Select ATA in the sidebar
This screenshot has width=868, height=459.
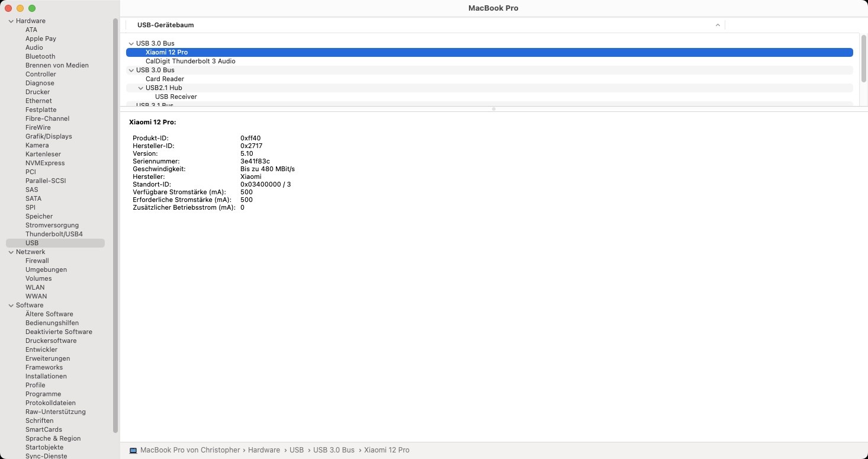pyautogui.click(x=31, y=30)
